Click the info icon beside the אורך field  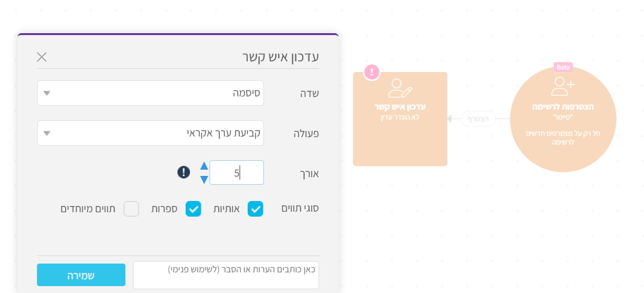tap(184, 172)
